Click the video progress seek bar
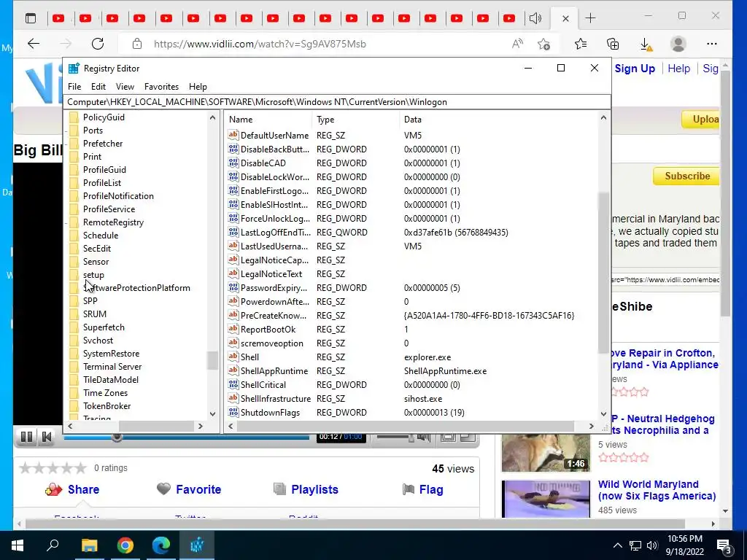This screenshot has width=747, height=560. click(x=186, y=437)
